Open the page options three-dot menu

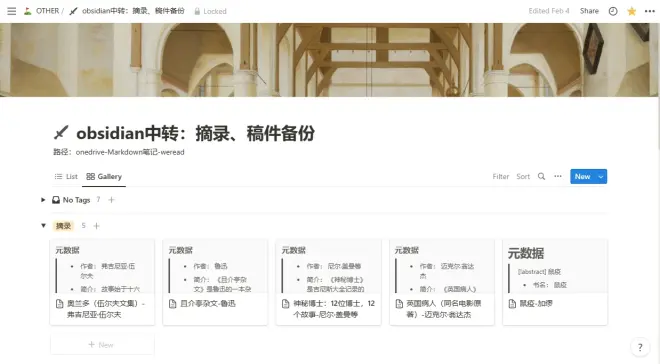pos(649,11)
